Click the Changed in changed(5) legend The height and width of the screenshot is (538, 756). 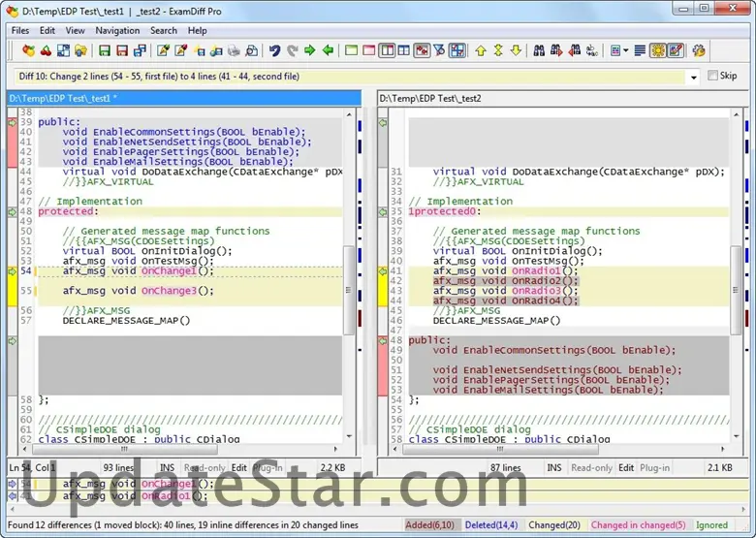click(x=638, y=525)
